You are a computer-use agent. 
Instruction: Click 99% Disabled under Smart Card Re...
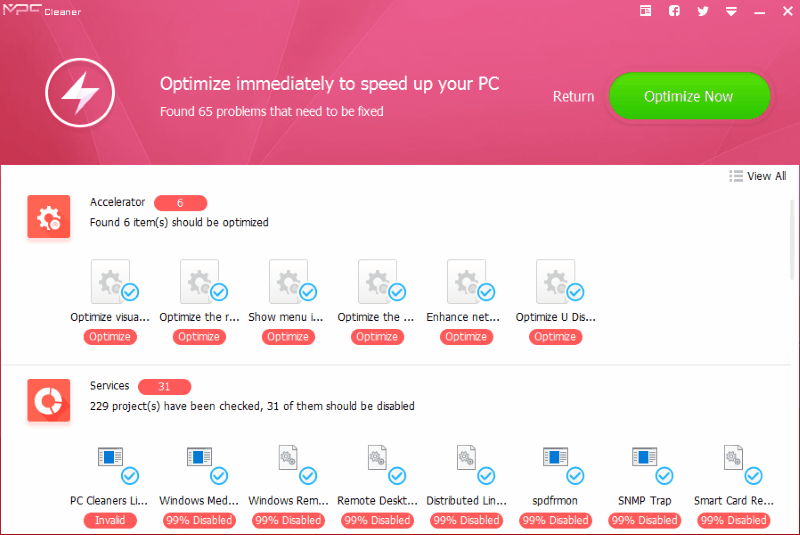[733, 520]
